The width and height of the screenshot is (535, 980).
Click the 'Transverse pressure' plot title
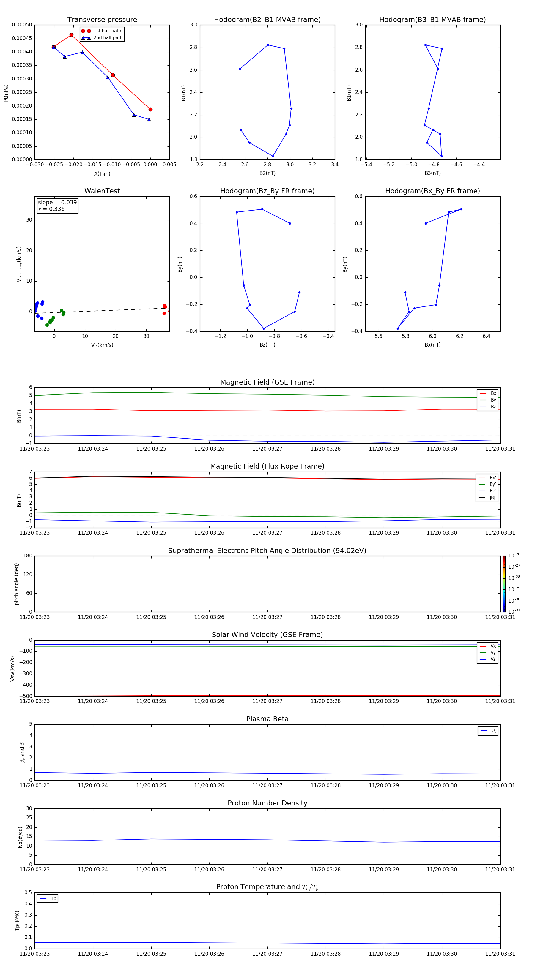pos(102,20)
